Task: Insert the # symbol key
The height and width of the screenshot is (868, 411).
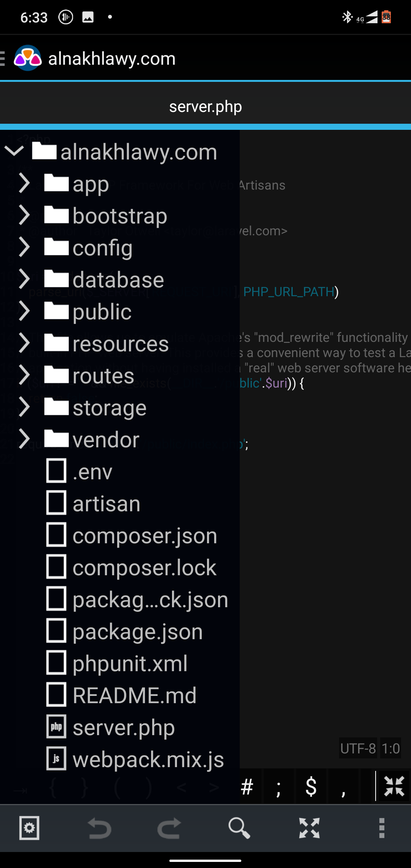Action: 247,787
